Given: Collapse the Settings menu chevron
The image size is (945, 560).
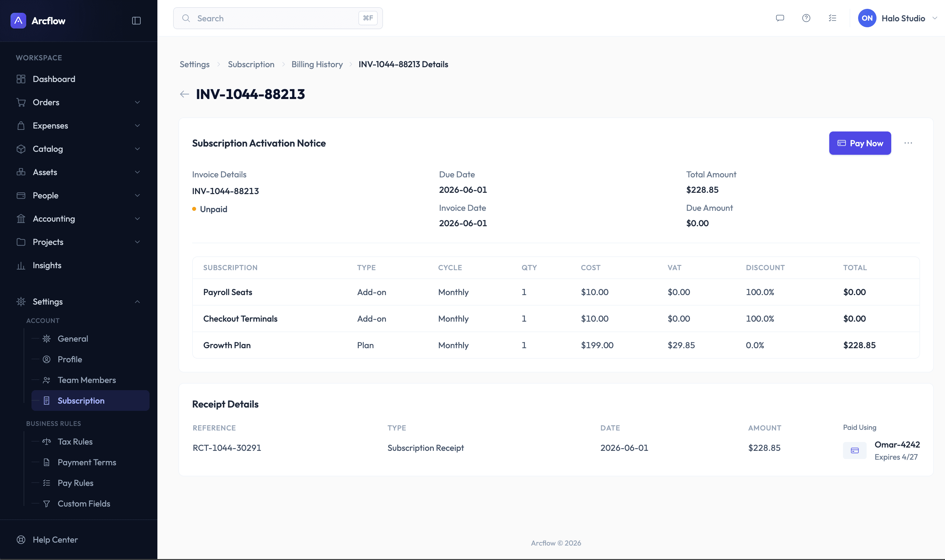Looking at the screenshot, I should 137,302.
